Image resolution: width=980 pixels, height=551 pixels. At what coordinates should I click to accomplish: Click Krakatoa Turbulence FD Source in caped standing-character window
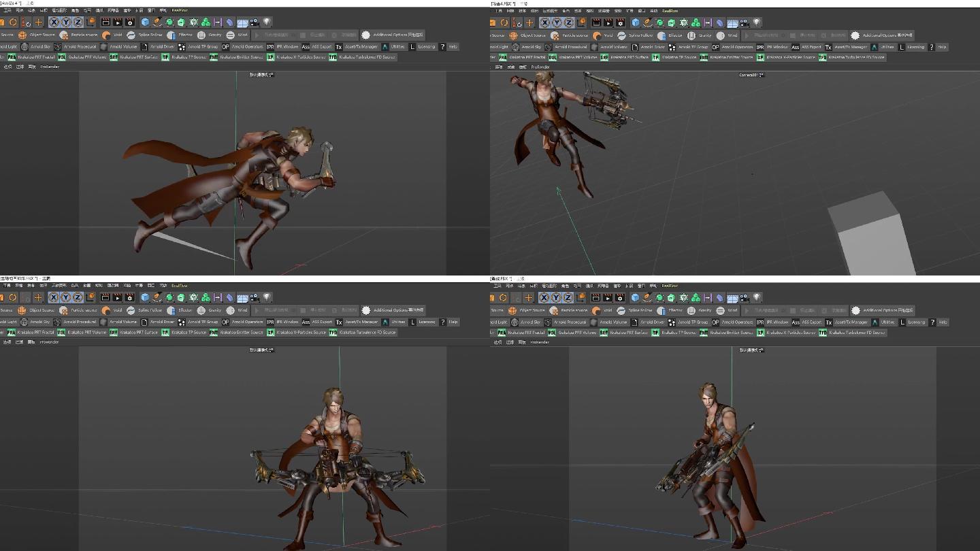(851, 332)
